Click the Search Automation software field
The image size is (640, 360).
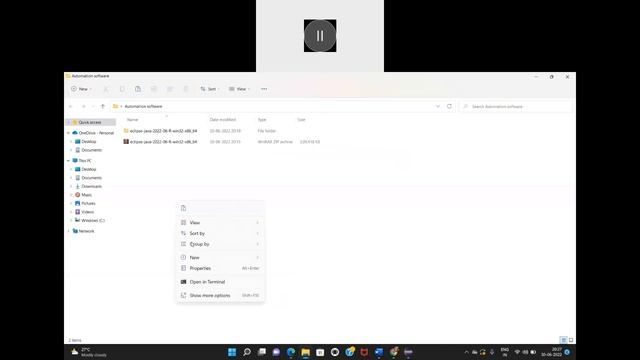(x=516, y=107)
